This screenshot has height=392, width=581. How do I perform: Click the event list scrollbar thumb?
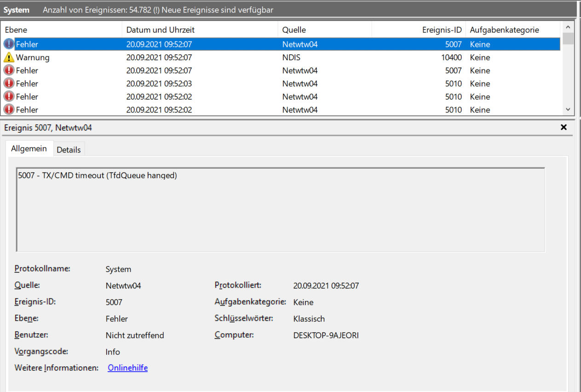pos(568,39)
